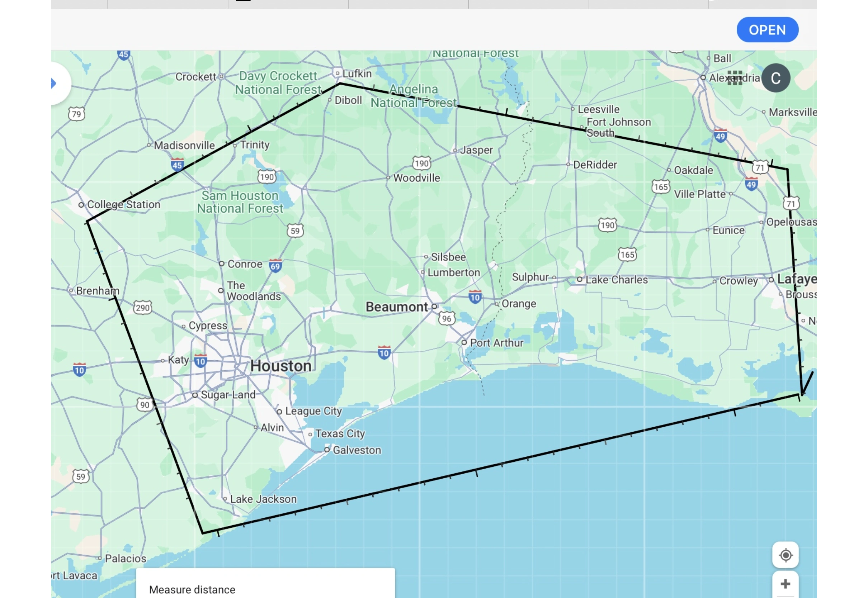Viewport: 868px width, 598px height.
Task: Select the Lake Jackson label
Action: (263, 499)
